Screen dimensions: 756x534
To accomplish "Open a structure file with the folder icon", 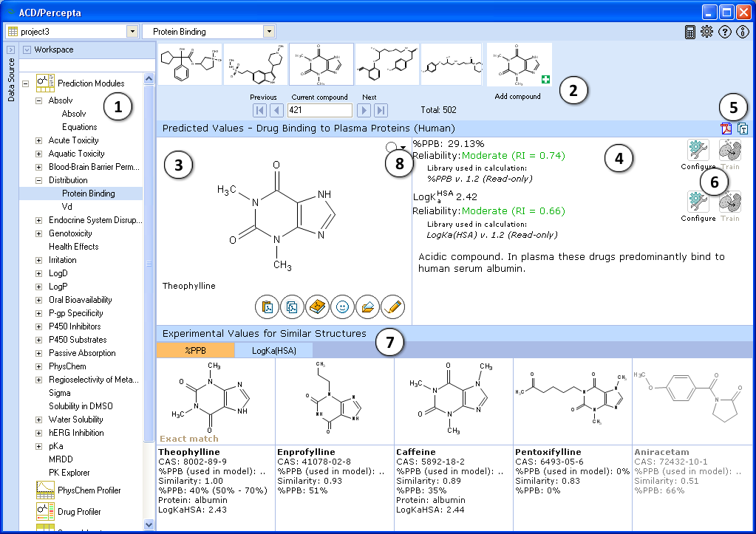I will coord(367,307).
